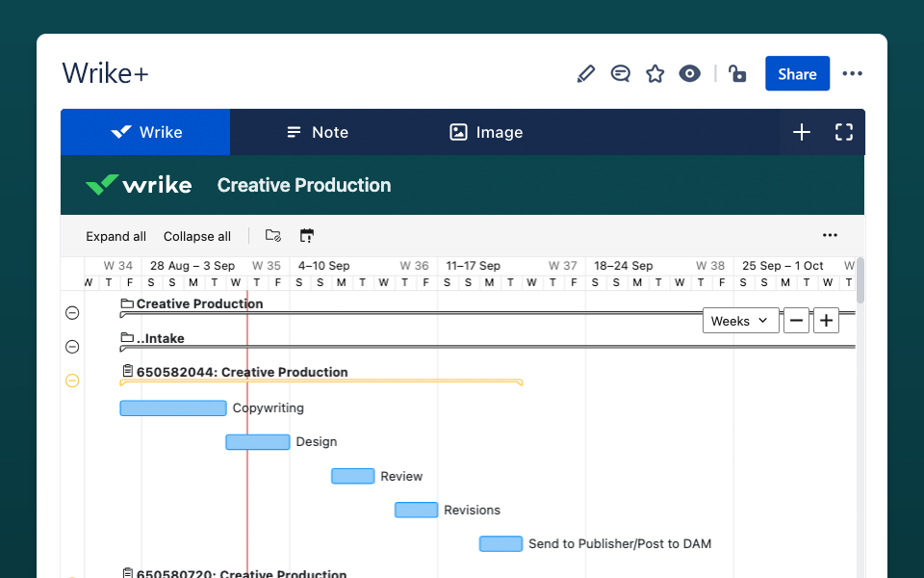Viewport: 924px width, 578px height.
Task: Click the Copywriting task label
Action: (269, 408)
